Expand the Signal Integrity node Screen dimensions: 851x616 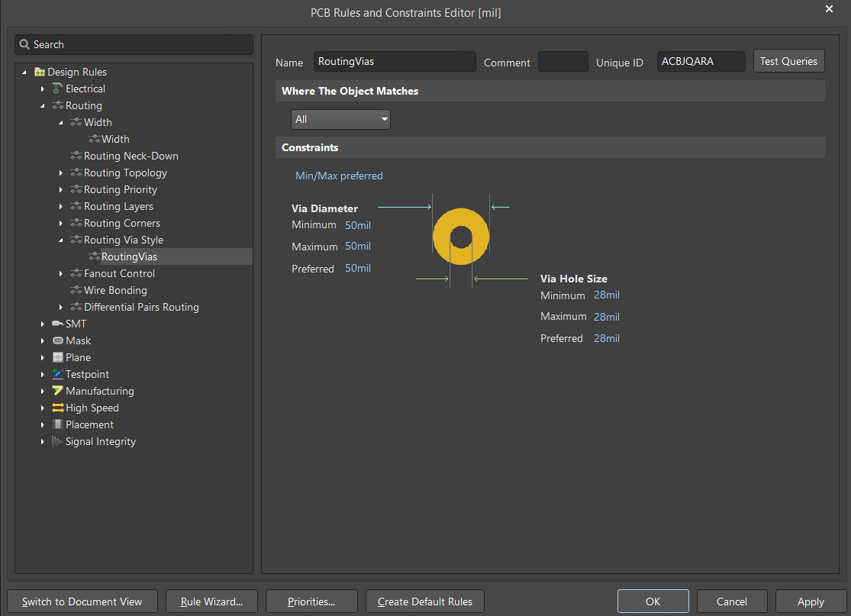[42, 442]
